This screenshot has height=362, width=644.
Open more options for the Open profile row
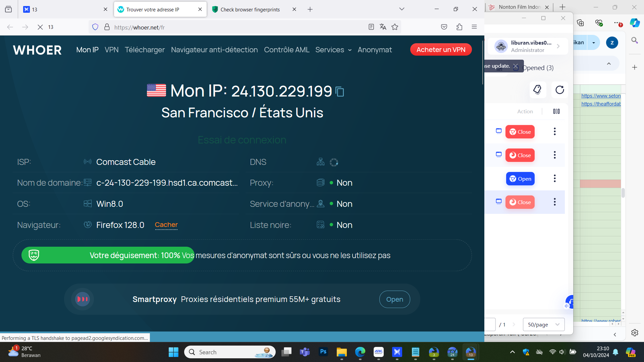click(x=555, y=178)
